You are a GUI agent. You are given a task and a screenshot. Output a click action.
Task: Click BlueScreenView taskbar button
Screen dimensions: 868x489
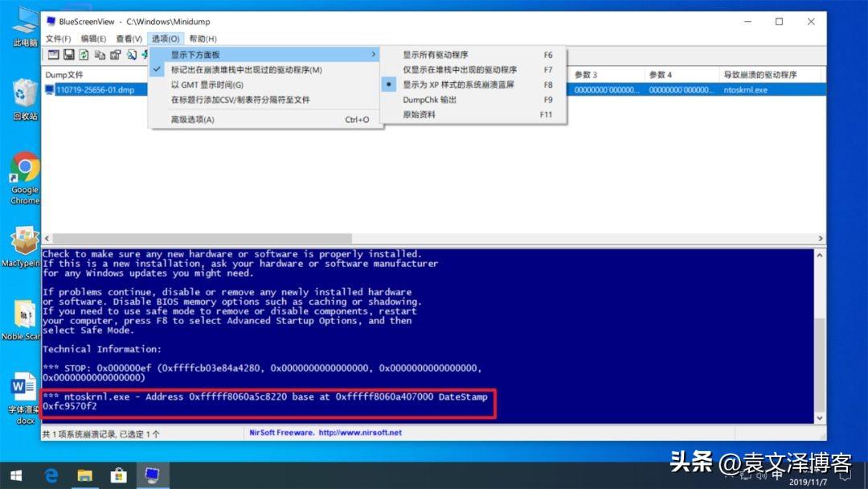click(152, 475)
